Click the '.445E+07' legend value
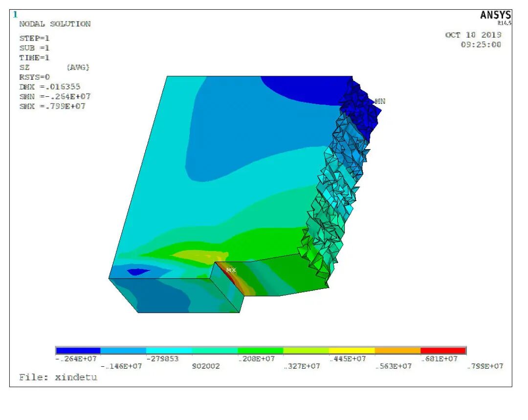Screen dimensions: 528x420 coord(348,359)
